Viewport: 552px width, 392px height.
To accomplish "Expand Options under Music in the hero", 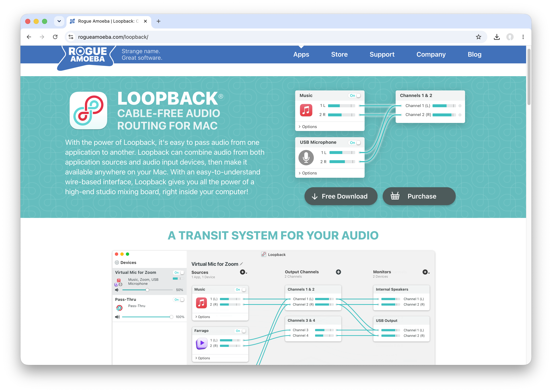I will (308, 127).
